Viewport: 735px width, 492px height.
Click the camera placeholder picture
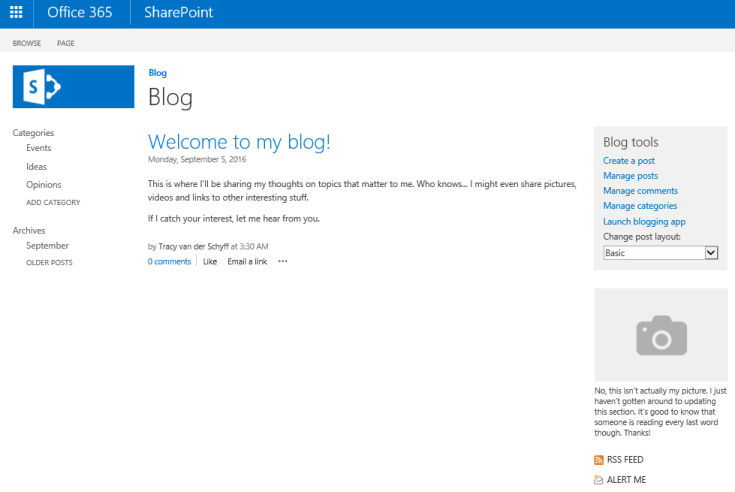point(660,335)
